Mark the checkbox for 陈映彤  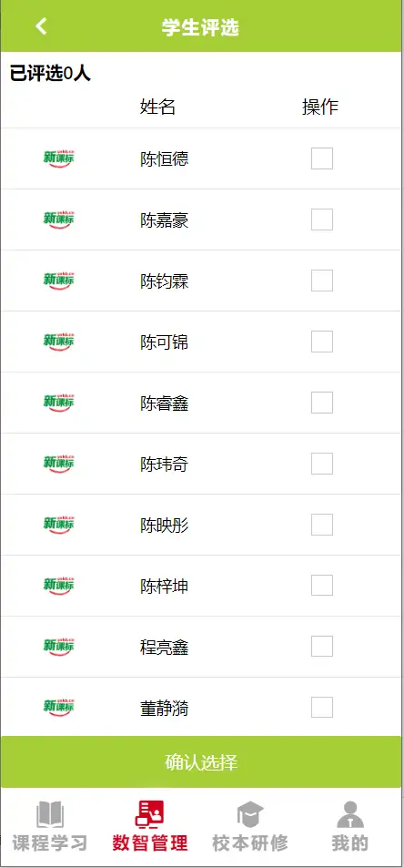tap(322, 525)
